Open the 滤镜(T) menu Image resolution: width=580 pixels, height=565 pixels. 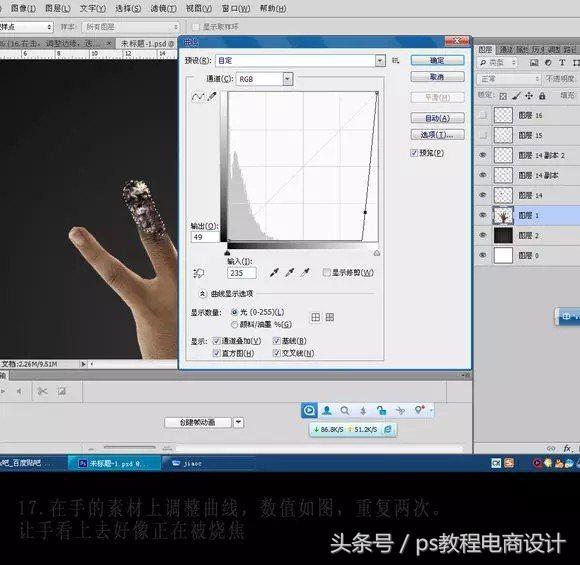click(x=163, y=8)
